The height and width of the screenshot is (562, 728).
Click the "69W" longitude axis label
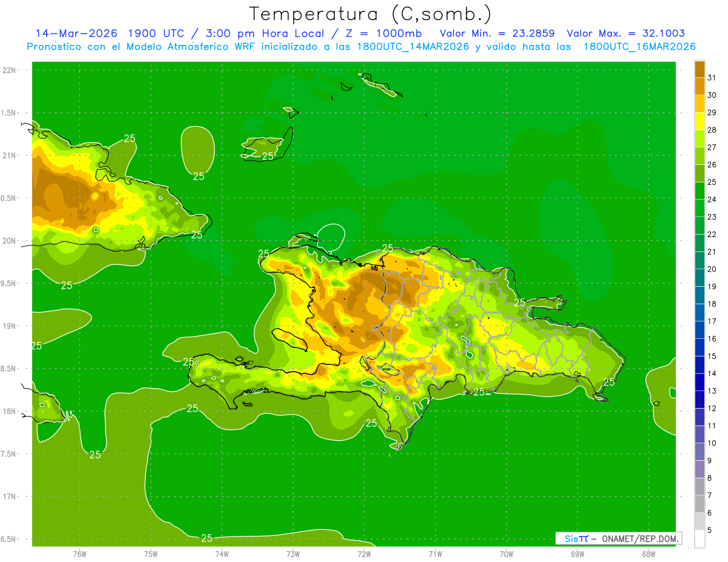click(577, 554)
